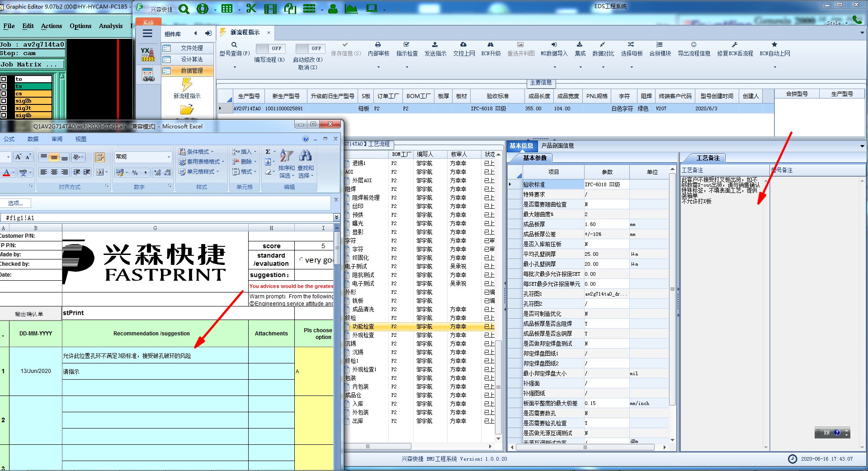Click the 型号查询 magnifier icon
This screenshot has height=471, width=868.
[234, 45]
